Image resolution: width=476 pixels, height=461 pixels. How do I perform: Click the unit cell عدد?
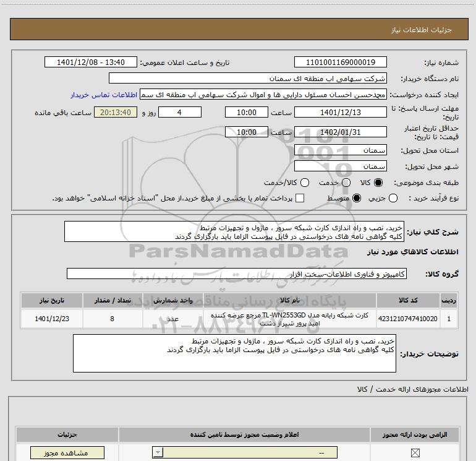[x=172, y=319]
